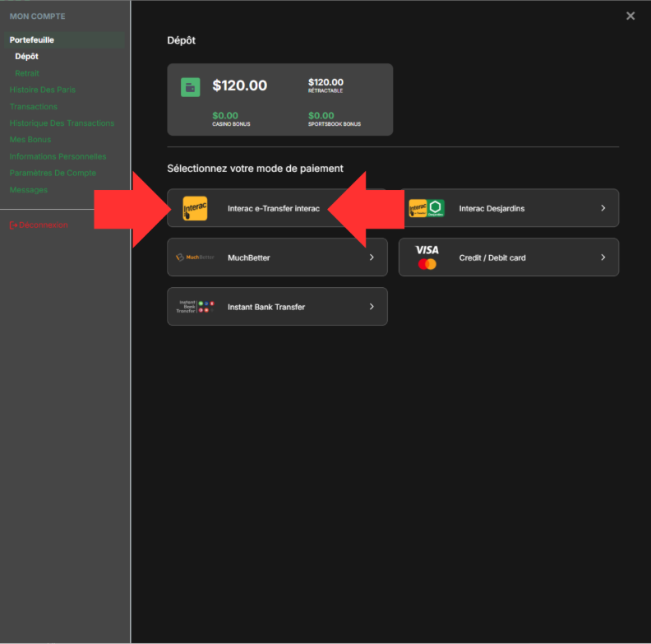Expand MuchBetter chevron arrow

[372, 257]
